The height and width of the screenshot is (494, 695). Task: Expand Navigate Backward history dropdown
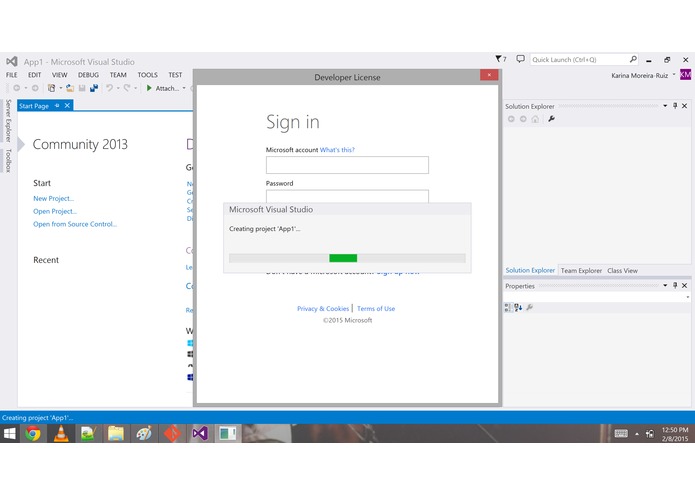26,88
